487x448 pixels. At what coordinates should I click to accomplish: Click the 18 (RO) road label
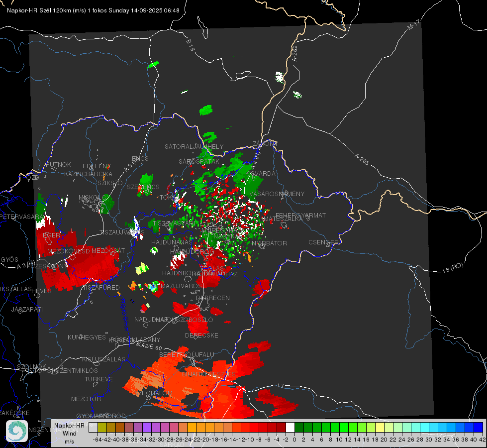[x=453, y=268]
